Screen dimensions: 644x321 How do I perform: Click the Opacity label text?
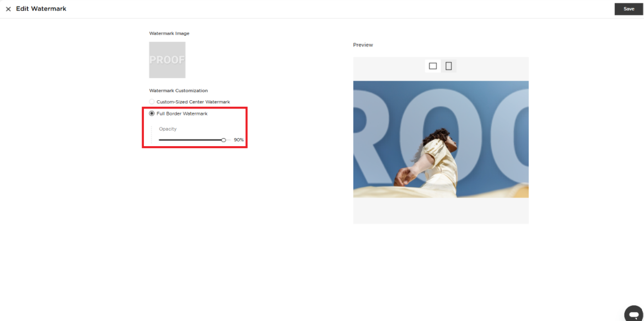point(168,129)
